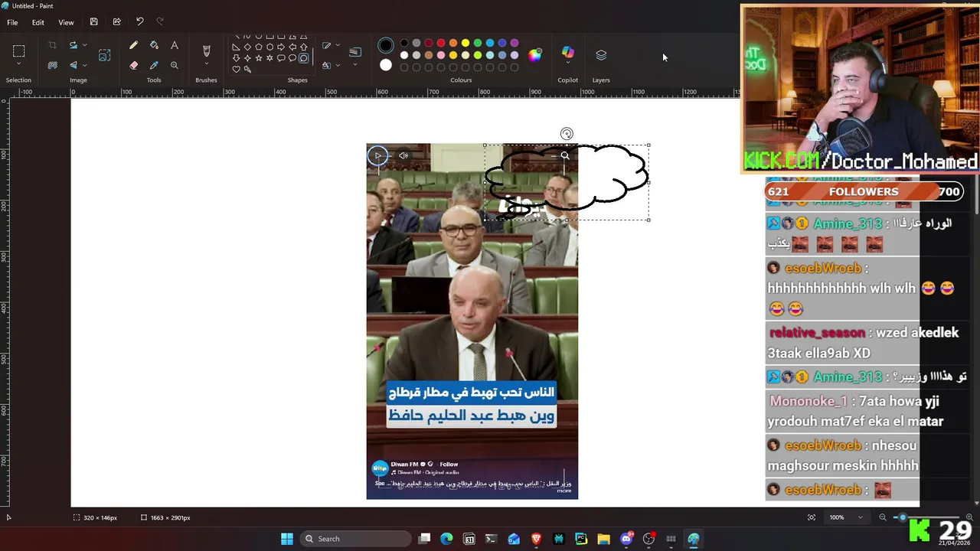The image size is (980, 551).
Task: Click the Follow link beside Diwan FM
Action: (x=449, y=464)
